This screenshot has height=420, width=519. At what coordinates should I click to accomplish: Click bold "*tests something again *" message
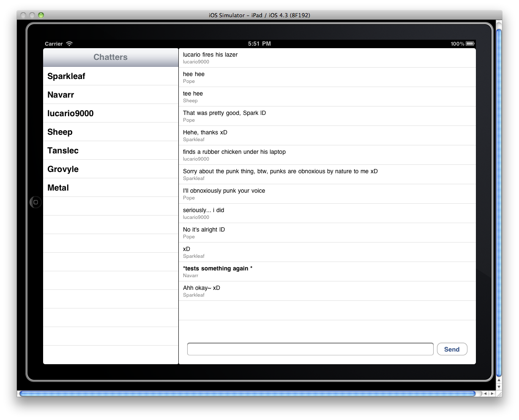pos(327,272)
